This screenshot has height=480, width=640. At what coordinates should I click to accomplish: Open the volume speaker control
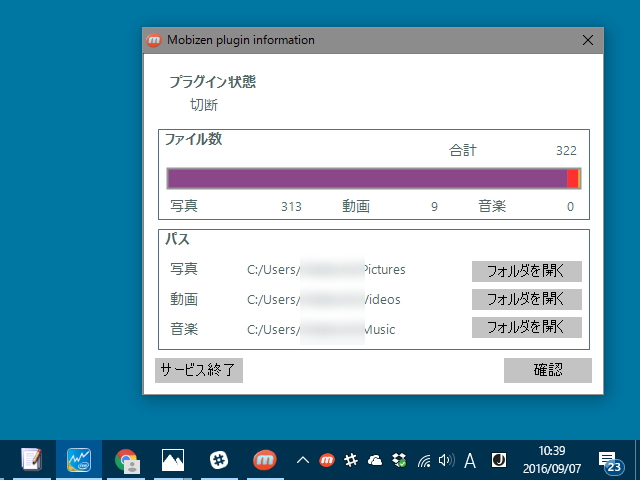[x=447, y=460]
